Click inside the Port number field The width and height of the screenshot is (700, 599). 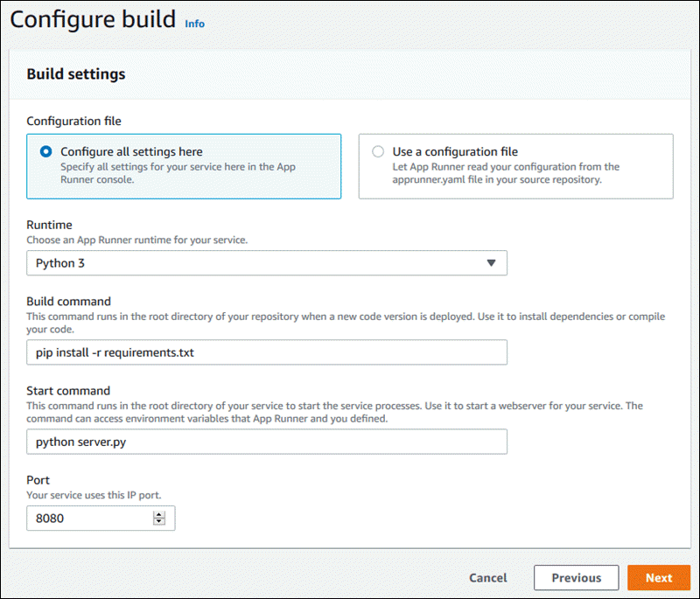[x=87, y=518]
